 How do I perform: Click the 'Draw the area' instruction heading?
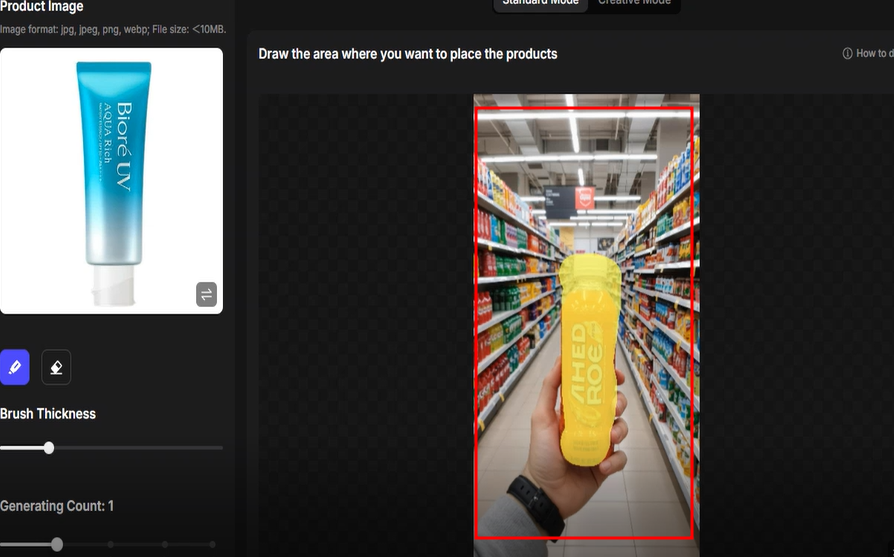[x=408, y=54]
